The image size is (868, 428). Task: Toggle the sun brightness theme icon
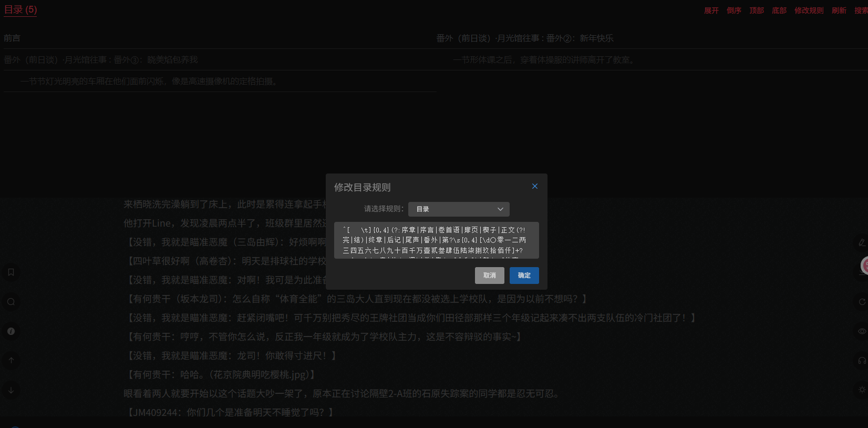point(862,390)
